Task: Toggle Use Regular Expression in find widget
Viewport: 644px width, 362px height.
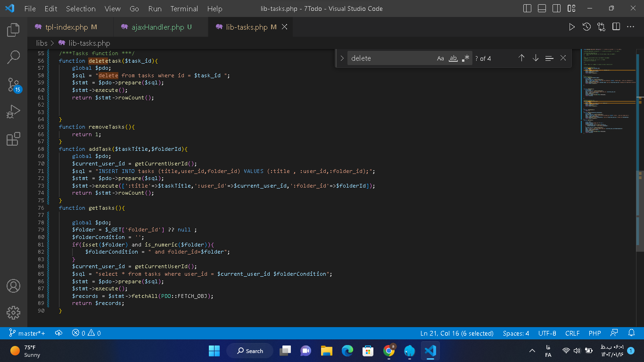Action: (x=466, y=58)
